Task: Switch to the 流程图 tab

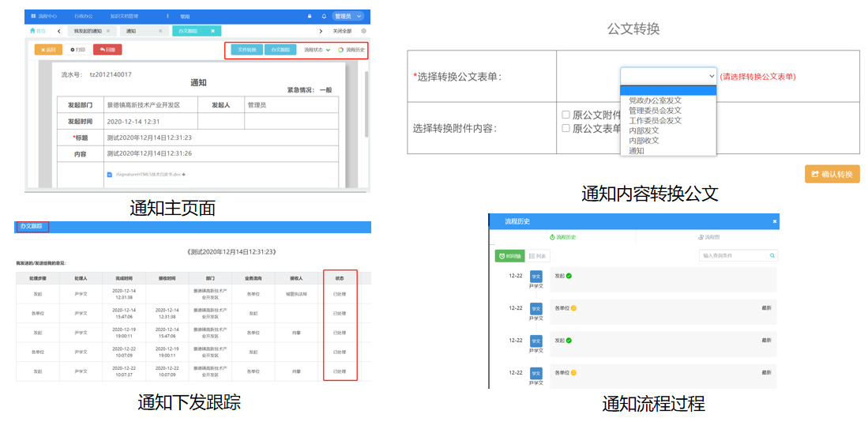Action: (x=708, y=237)
